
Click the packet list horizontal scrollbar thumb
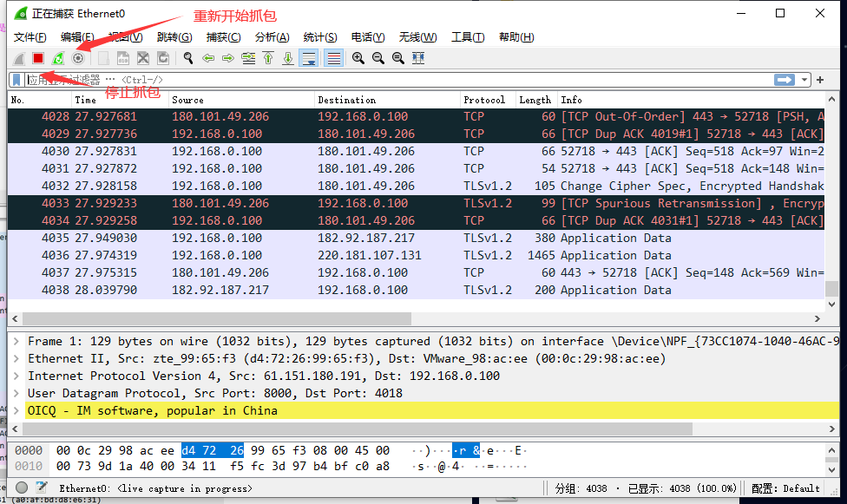[x=216, y=318]
